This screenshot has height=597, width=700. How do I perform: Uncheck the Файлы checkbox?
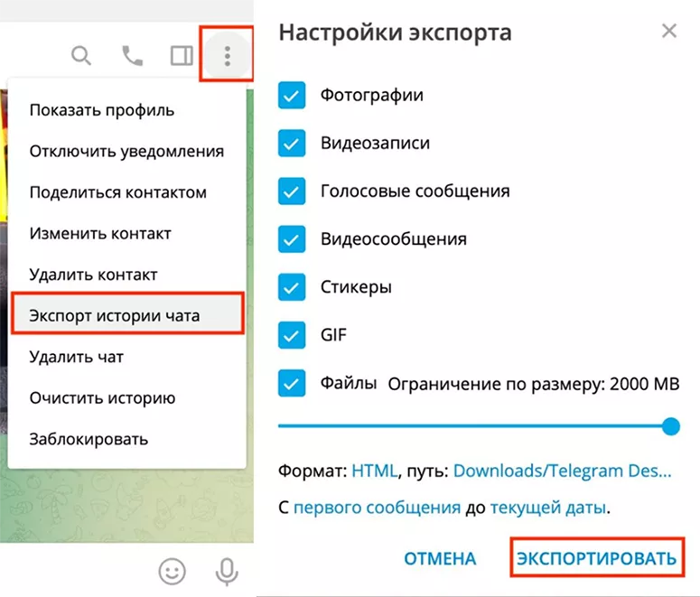[292, 383]
